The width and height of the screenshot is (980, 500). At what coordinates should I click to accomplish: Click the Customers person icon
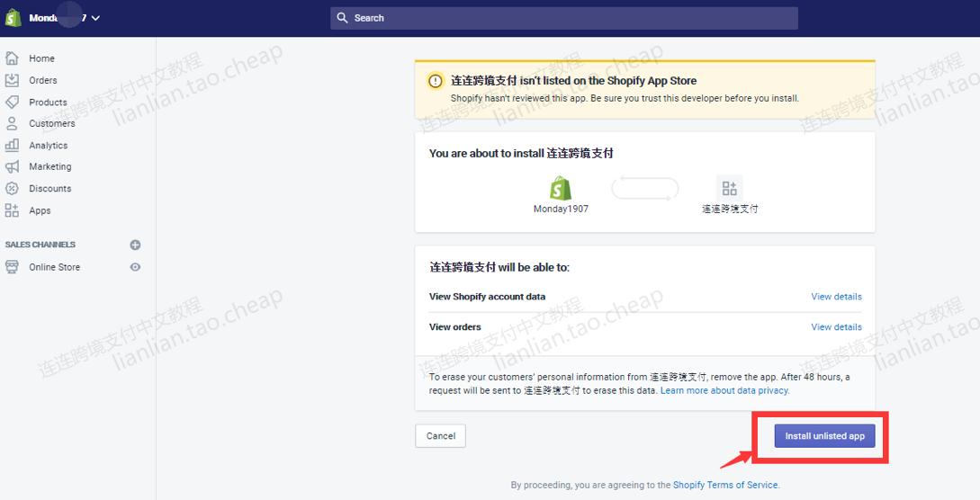12,123
